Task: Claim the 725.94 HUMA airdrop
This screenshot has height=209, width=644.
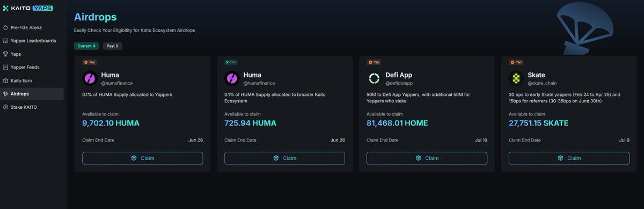Action: pos(284,158)
